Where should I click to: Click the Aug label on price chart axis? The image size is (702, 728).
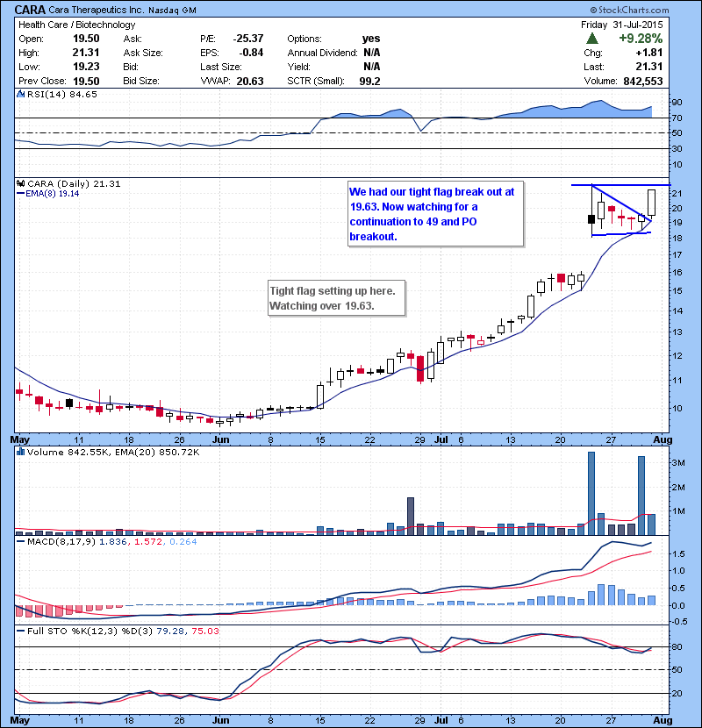pyautogui.click(x=663, y=439)
